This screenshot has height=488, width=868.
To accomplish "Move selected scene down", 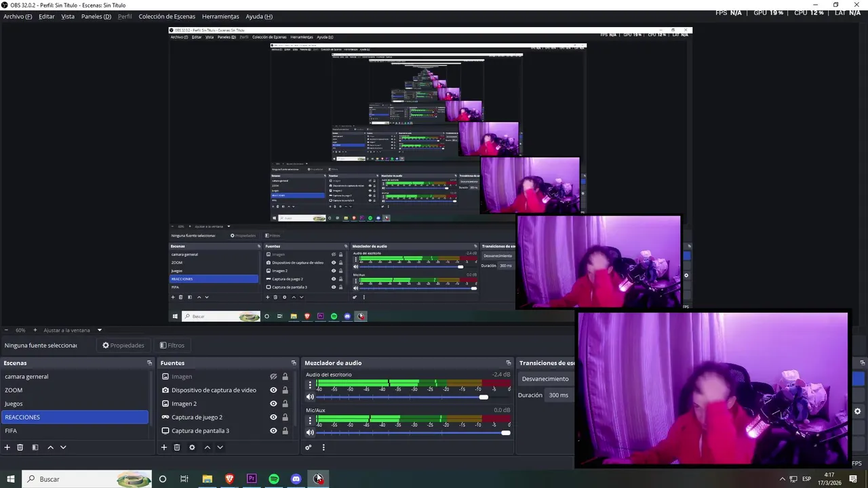I will (63, 447).
